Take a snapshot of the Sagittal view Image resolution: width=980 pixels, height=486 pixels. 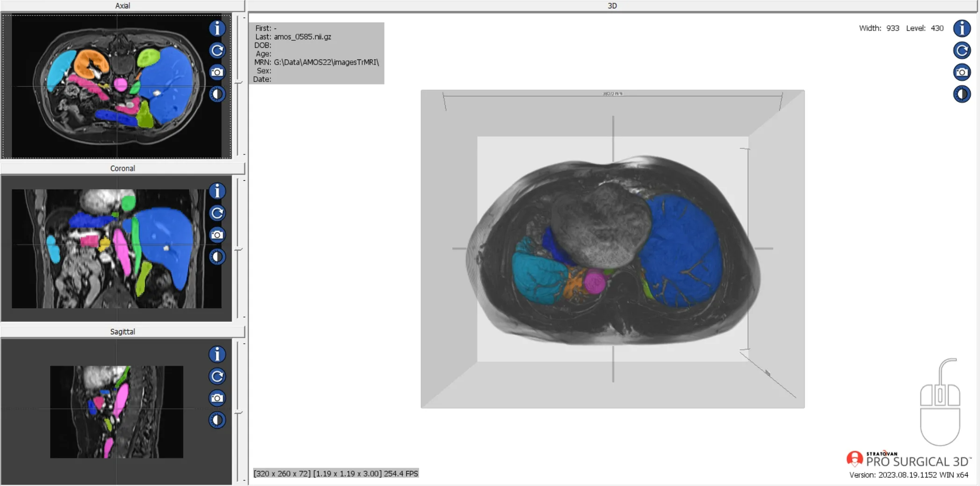216,398
